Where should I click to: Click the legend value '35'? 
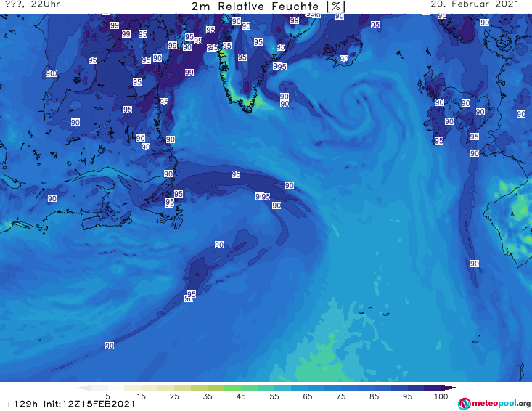tap(208, 396)
